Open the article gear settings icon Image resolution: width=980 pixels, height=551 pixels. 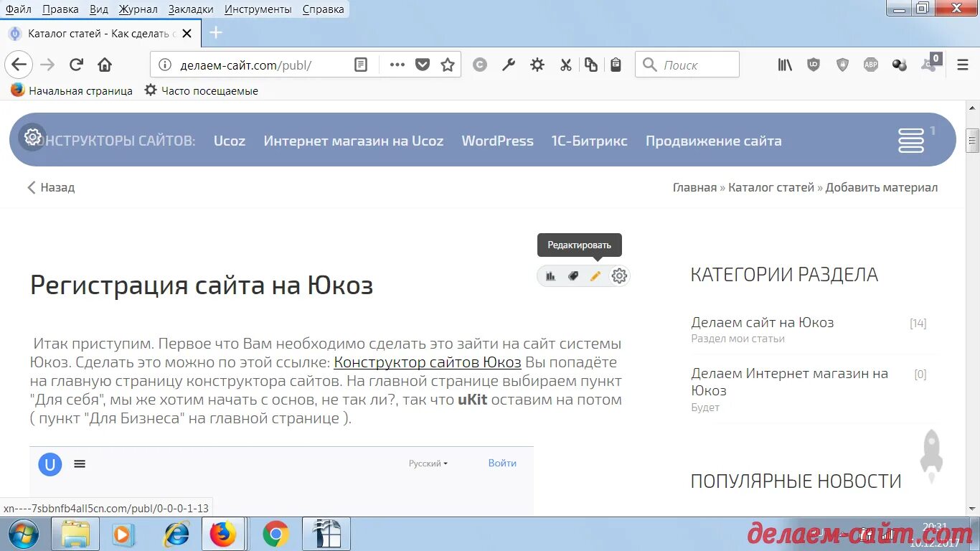619,276
